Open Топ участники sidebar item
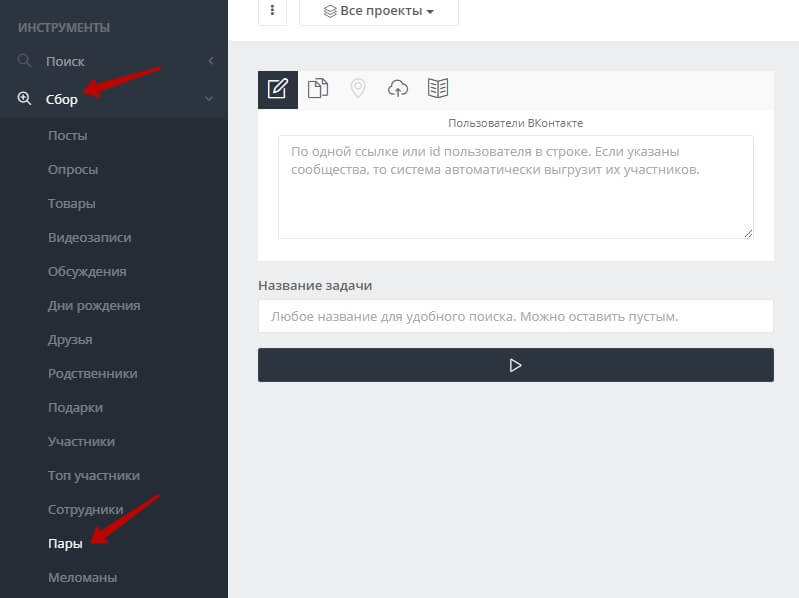799x598 pixels. [94, 475]
